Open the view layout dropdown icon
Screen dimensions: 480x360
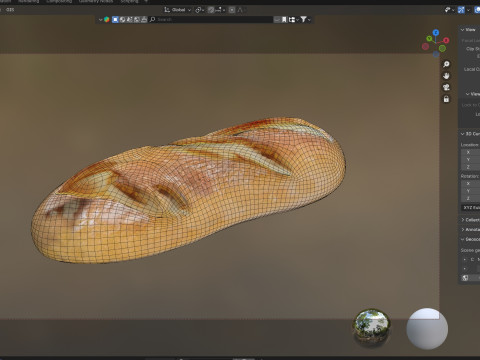coord(293,20)
